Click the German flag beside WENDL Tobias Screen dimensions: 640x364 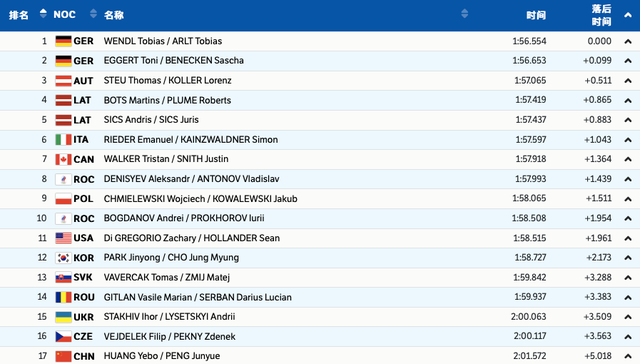pos(63,41)
